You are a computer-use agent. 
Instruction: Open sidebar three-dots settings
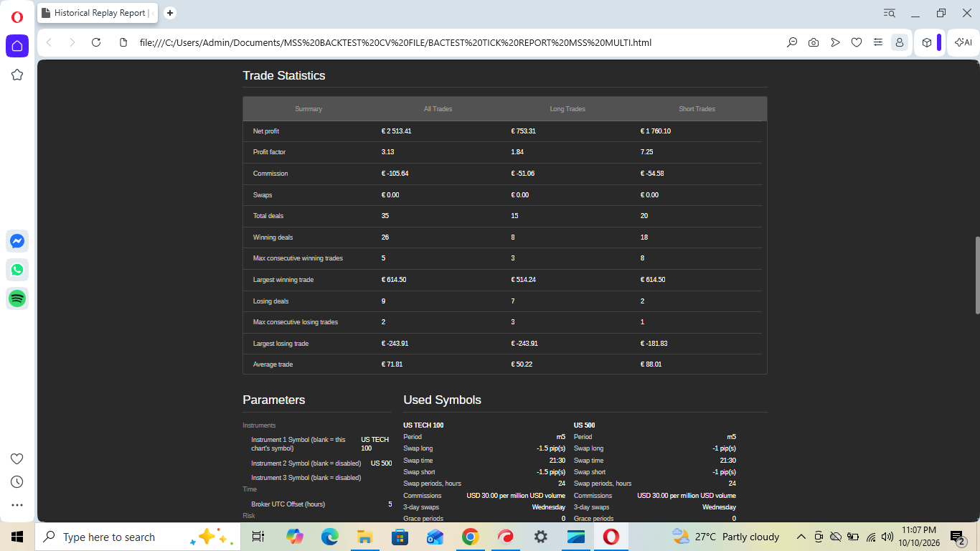[x=17, y=505]
